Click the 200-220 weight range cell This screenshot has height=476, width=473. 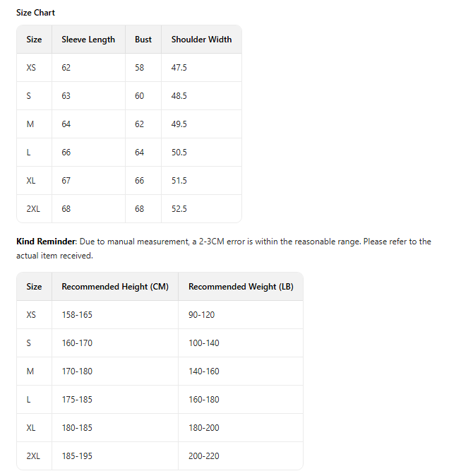(x=204, y=456)
